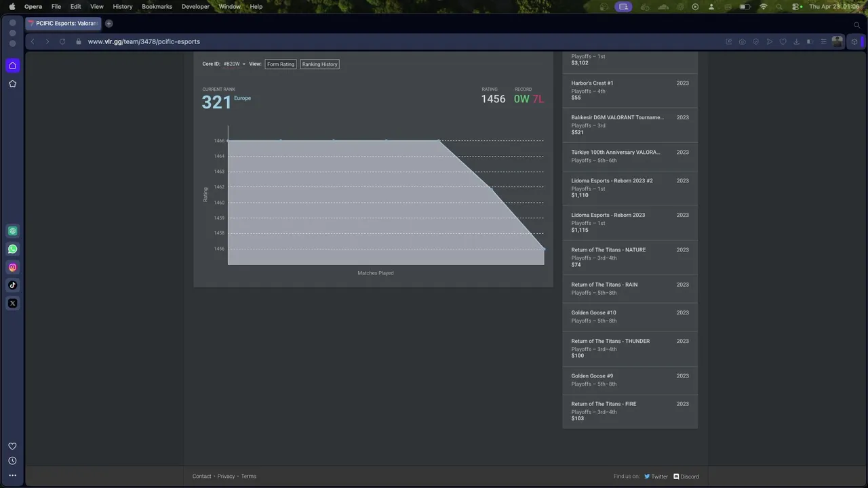Open the Edit menu
Image resolution: width=868 pixels, height=488 pixels.
[76, 6]
